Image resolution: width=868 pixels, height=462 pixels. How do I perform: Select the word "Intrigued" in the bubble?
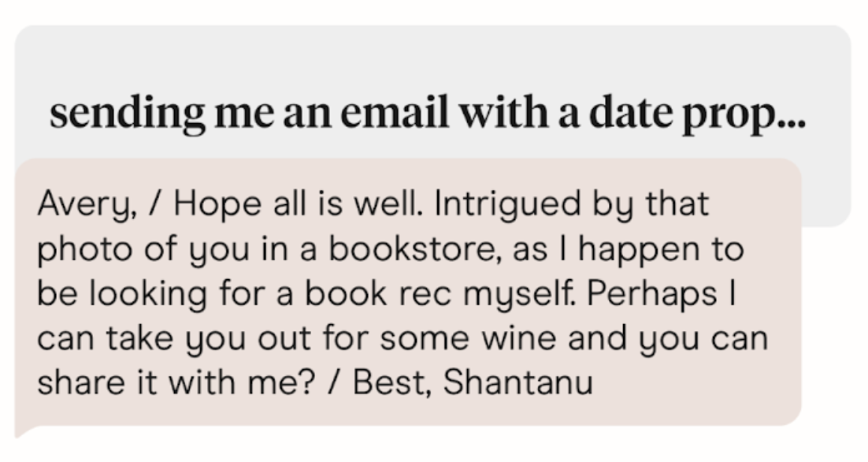(x=491, y=207)
